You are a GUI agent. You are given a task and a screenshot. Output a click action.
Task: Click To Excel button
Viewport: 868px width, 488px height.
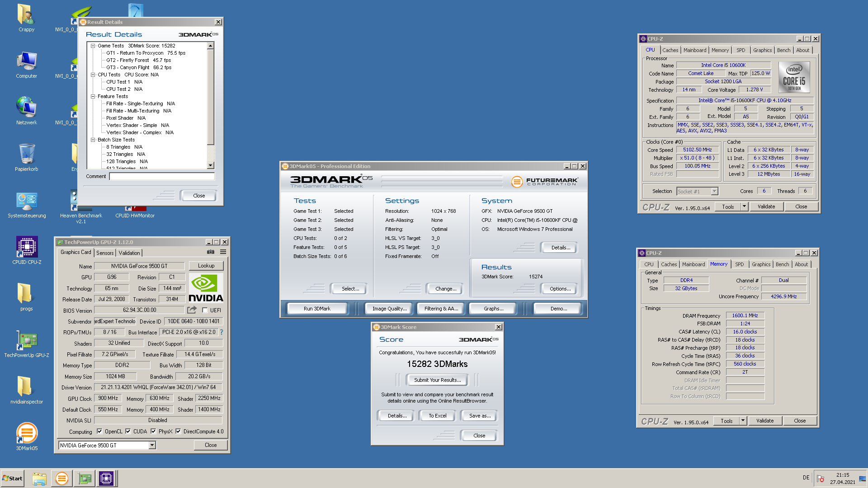[x=437, y=416]
